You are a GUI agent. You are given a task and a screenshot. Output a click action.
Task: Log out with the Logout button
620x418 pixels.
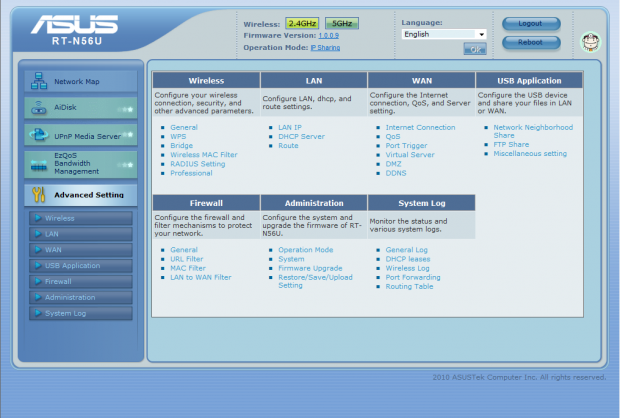pos(531,24)
